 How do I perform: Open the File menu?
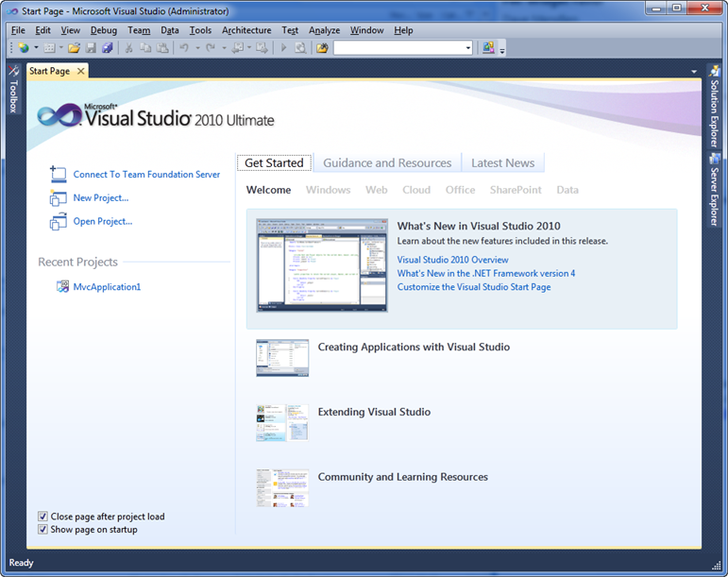(x=18, y=30)
